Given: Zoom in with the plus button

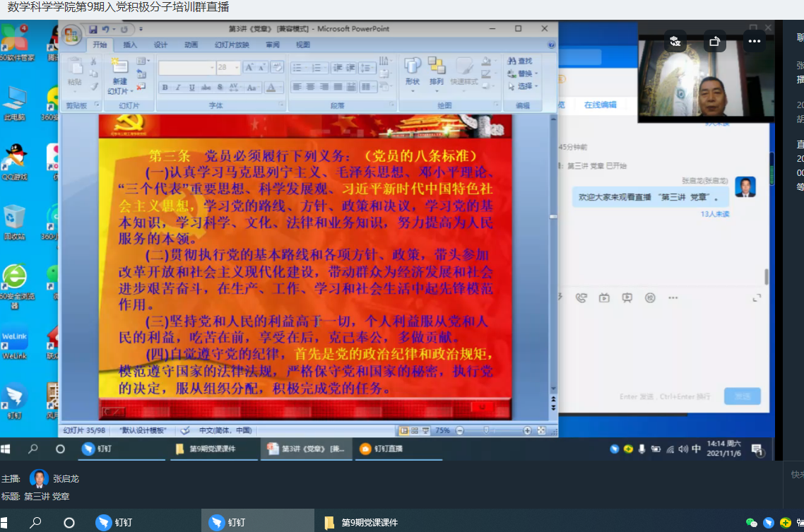Looking at the screenshot, I should pos(527,430).
